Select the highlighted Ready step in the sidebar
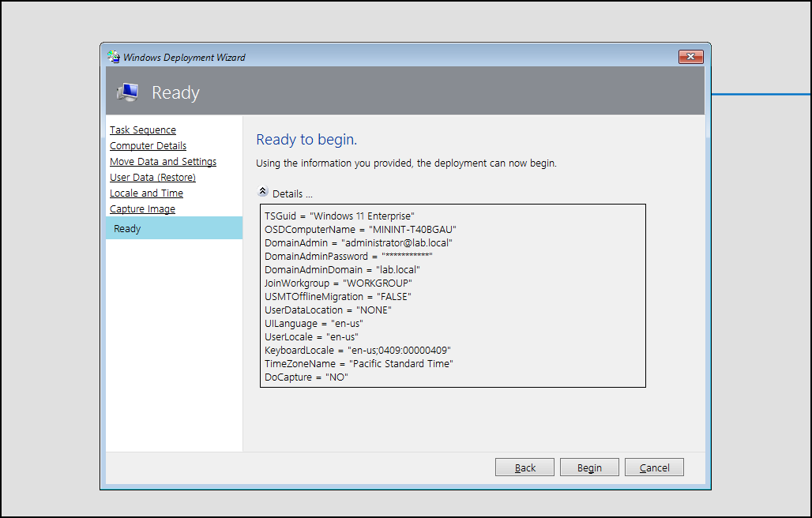Image resolution: width=812 pixels, height=518 pixels. (127, 229)
